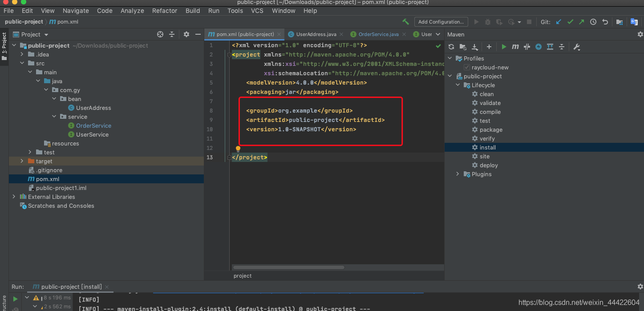Switch to OrderService.java tab

(378, 34)
